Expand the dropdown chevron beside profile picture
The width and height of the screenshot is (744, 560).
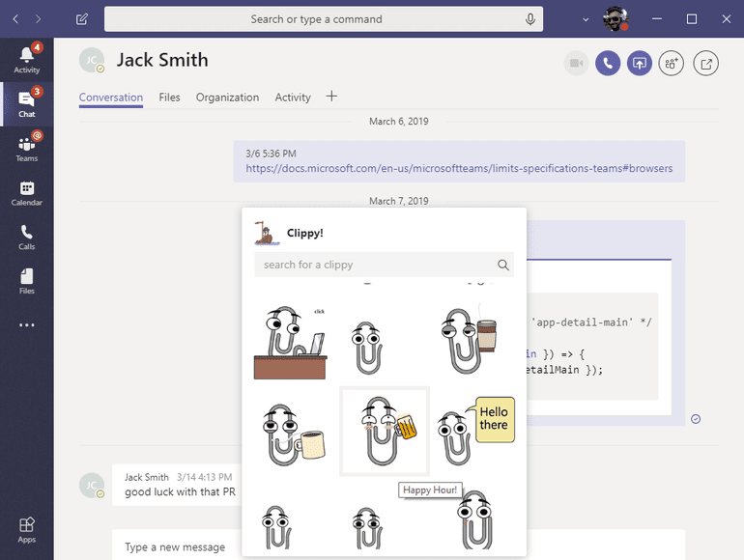586,19
